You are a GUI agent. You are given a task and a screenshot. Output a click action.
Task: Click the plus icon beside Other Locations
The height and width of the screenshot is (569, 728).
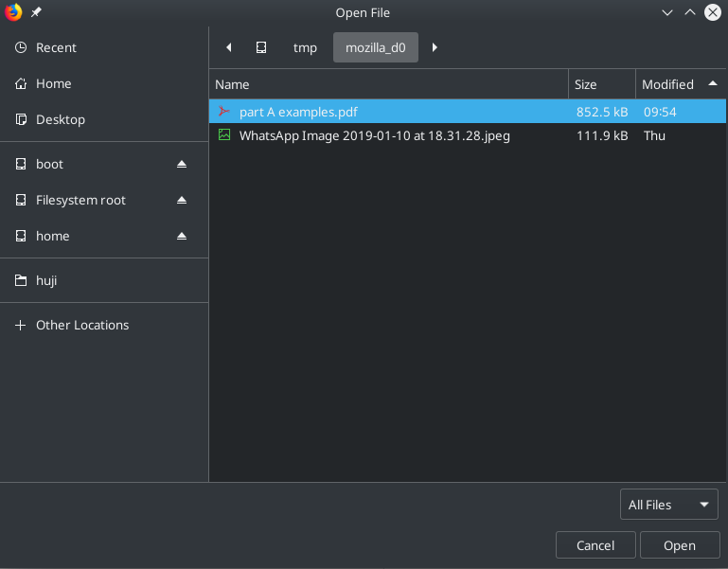[21, 325]
